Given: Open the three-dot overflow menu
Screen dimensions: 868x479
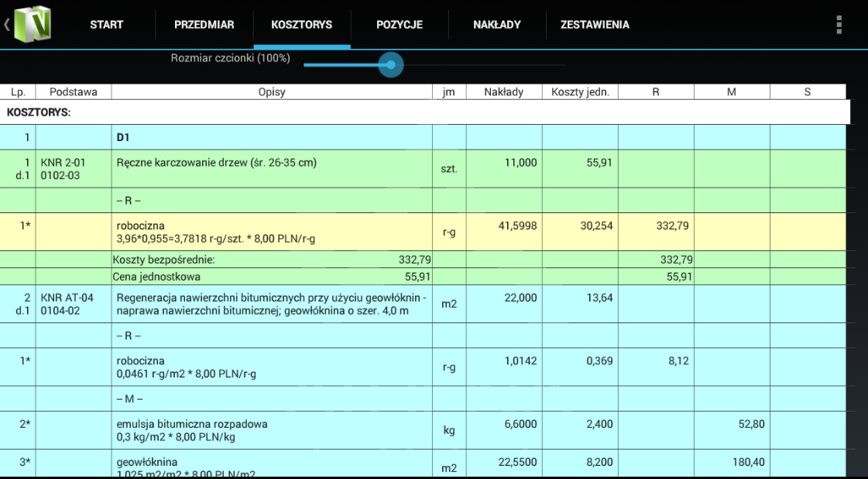Looking at the screenshot, I should click(x=839, y=24).
